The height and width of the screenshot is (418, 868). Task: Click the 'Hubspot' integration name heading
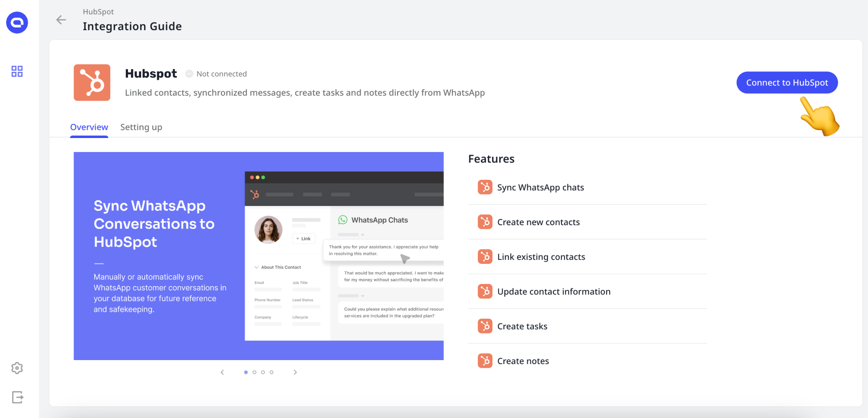click(151, 74)
